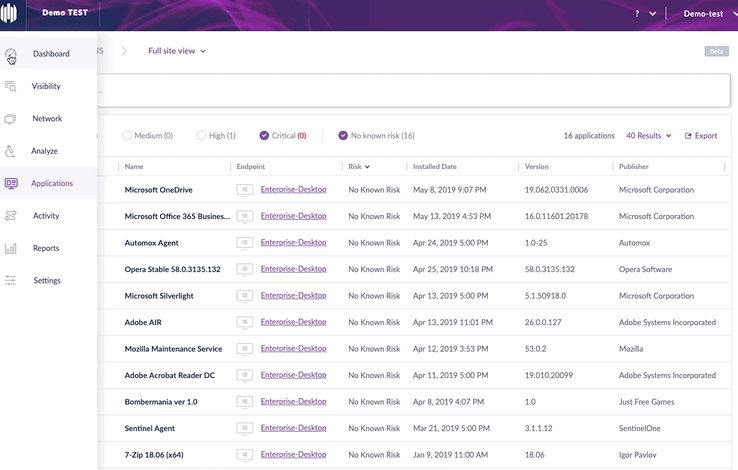Open the Applications menu item
This screenshot has width=738, height=470.
pos(52,184)
